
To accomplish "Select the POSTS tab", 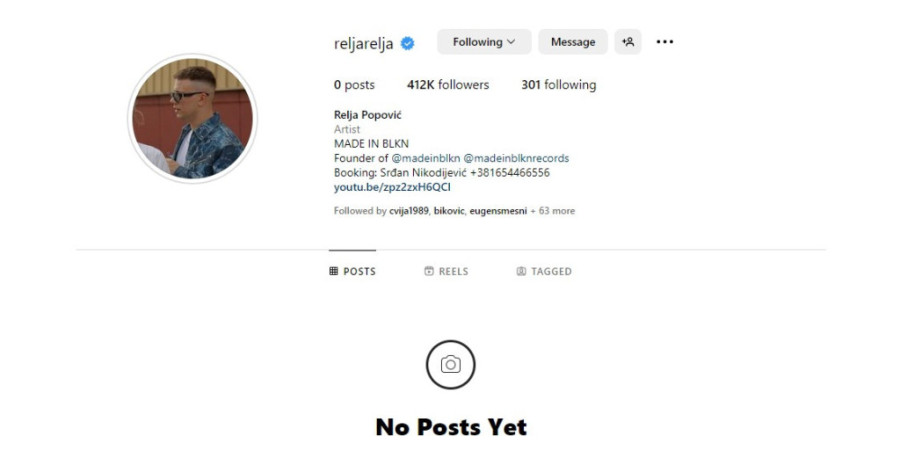I will pyautogui.click(x=352, y=271).
